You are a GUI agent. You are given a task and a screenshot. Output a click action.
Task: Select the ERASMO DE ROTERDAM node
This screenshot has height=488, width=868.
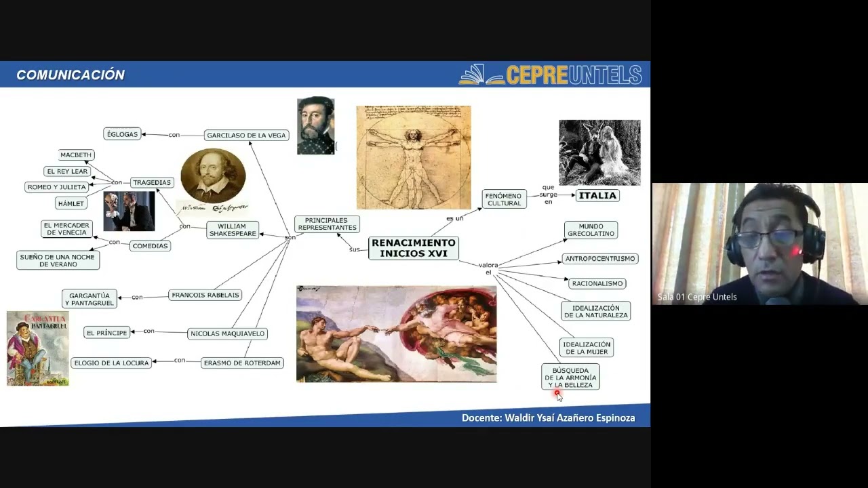click(x=242, y=363)
